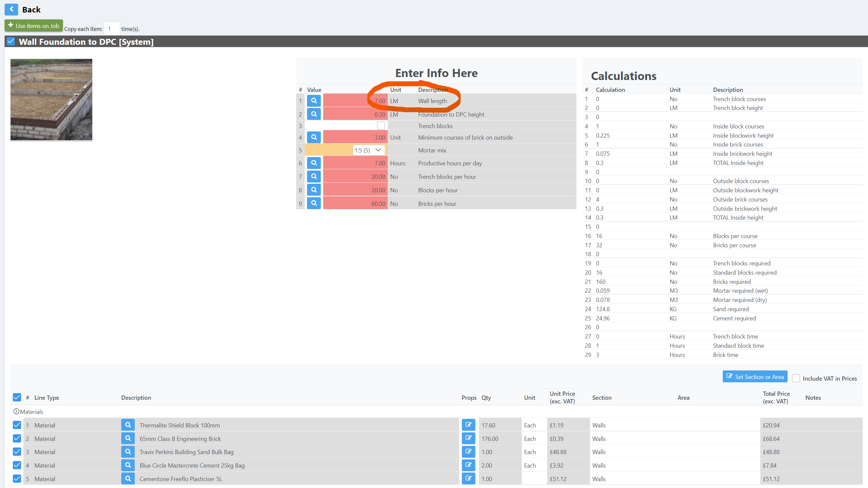Screen dimensions: 868x488
Task: Uncheck material row 5 Freeflo Plasticiser
Action: coord(17,478)
